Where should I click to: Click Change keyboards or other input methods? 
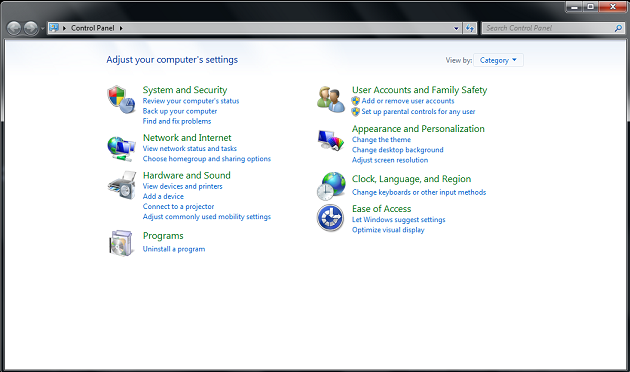click(419, 192)
